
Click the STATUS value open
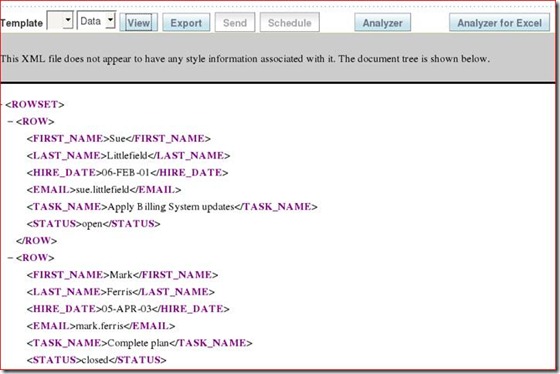[x=92, y=224]
